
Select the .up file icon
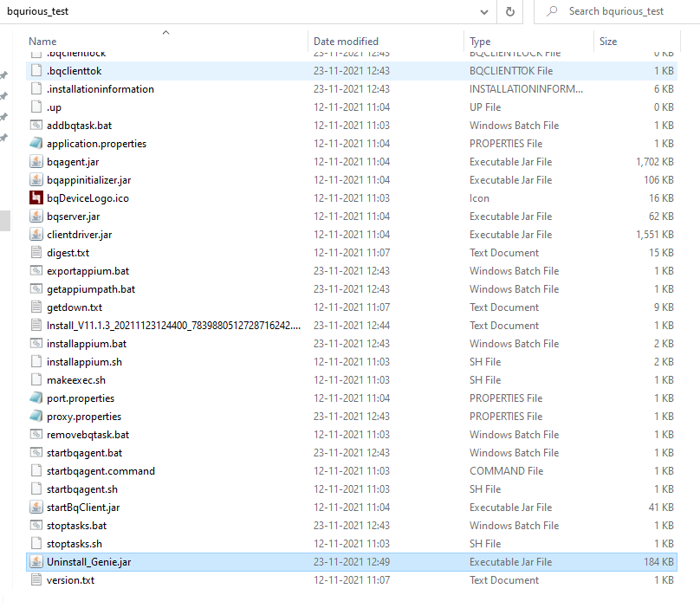click(x=36, y=107)
